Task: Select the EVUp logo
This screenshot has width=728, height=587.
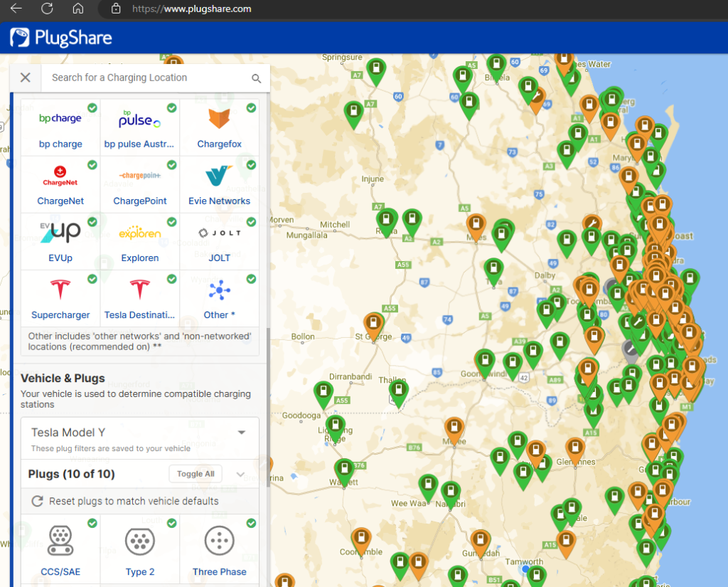Action: point(60,233)
